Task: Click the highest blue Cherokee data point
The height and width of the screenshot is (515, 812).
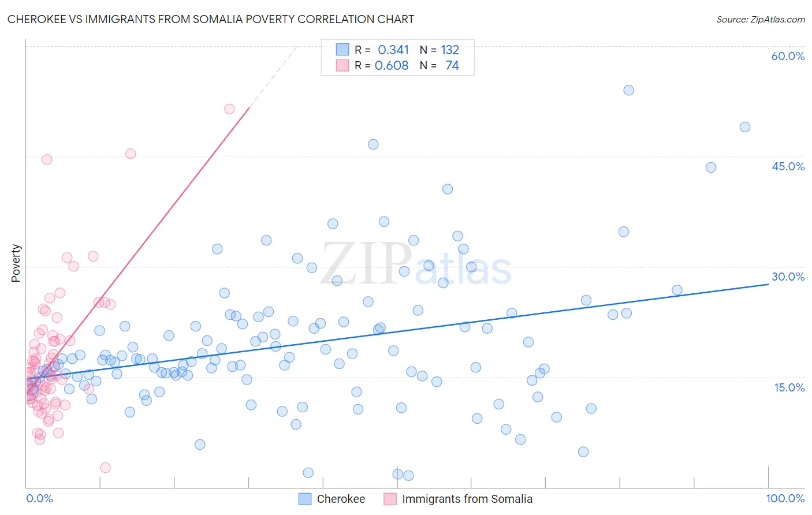Action: (x=628, y=90)
